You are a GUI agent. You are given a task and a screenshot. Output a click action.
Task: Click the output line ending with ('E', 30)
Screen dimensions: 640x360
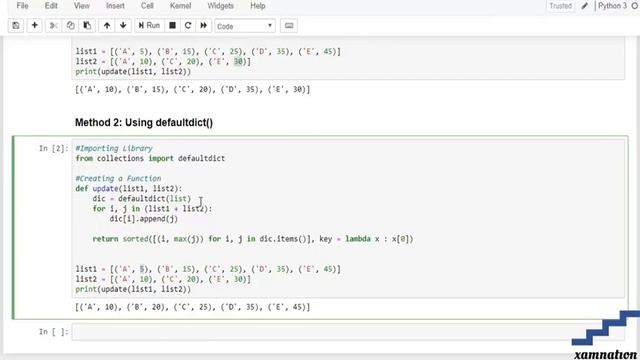pos(193,89)
